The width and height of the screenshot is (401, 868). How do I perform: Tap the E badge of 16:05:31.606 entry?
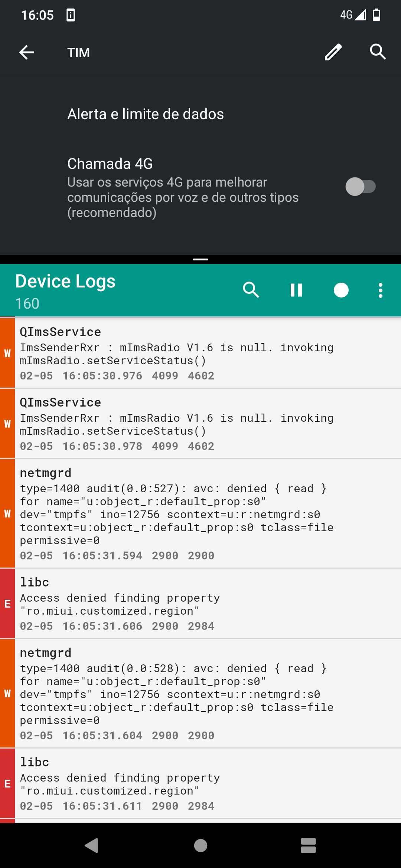point(7,604)
